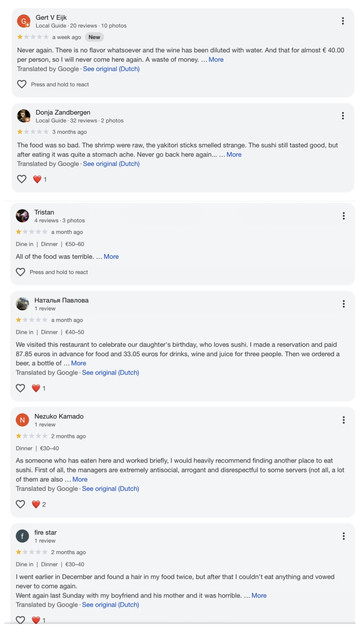360x640 pixels.
Task: Like Gert V Eijk's review with the heart
Action: pos(22,84)
